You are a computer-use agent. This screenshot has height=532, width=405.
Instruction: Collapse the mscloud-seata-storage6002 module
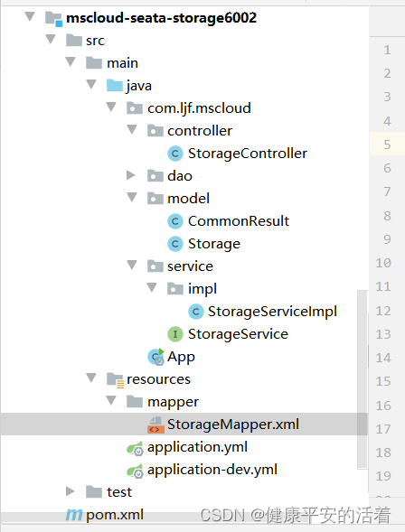[30, 16]
